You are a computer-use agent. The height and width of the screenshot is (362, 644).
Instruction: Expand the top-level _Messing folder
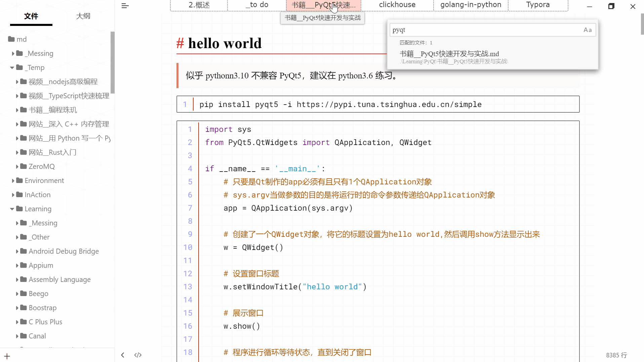pyautogui.click(x=13, y=53)
